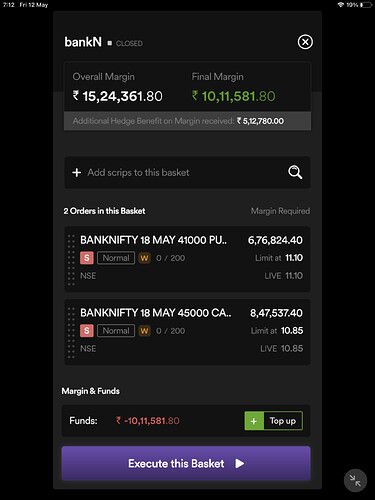Viewport: 375px width, 500px height.
Task: Execute this Basket
Action: point(186,463)
